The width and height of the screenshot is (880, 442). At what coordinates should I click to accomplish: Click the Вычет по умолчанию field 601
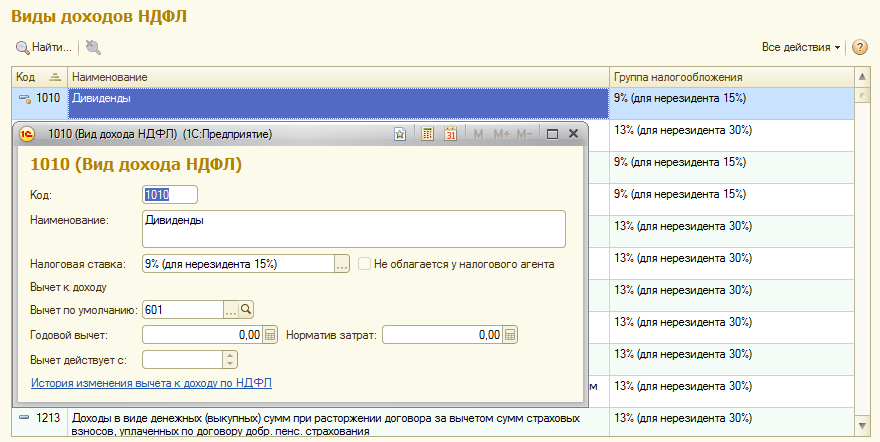(183, 309)
